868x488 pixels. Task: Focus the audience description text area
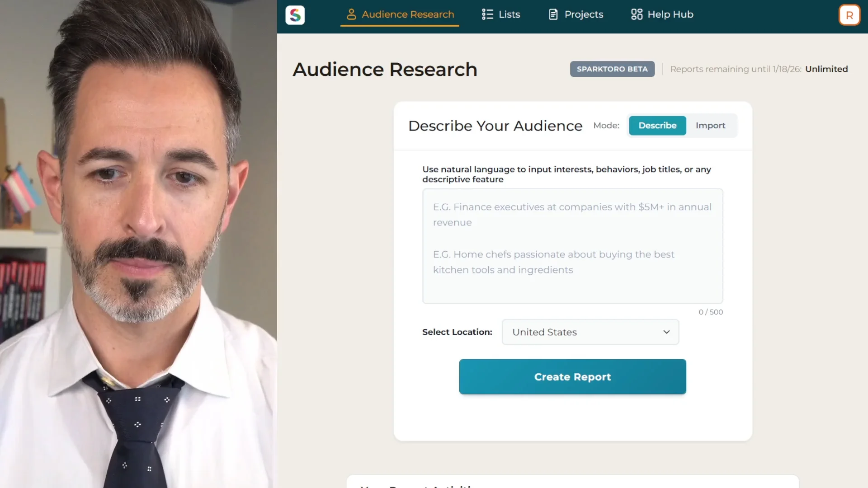(x=572, y=246)
